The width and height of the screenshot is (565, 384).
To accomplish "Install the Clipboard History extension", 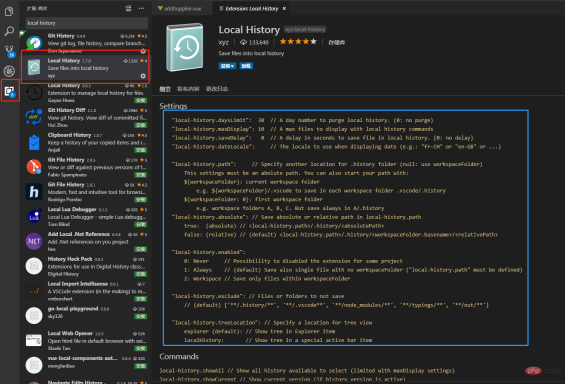I will 141,150.
